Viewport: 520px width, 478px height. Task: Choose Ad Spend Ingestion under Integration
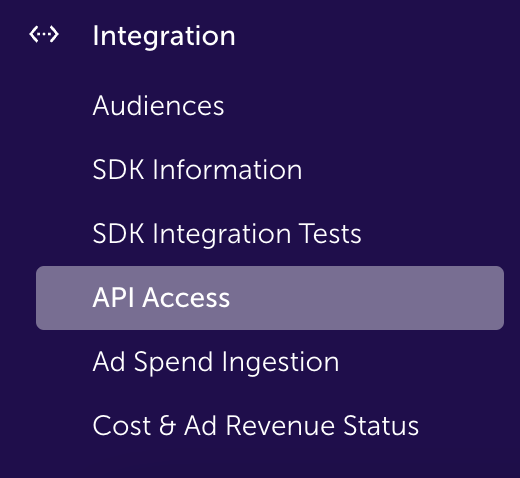(x=216, y=362)
